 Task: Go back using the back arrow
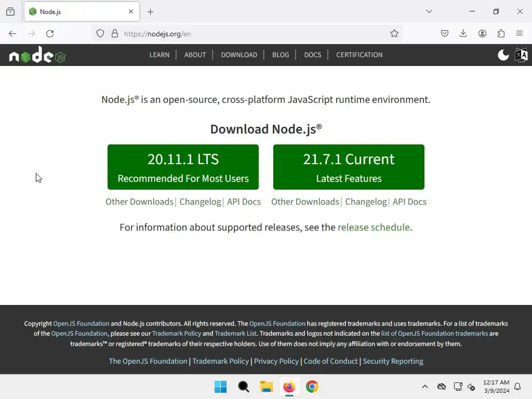tap(12, 34)
